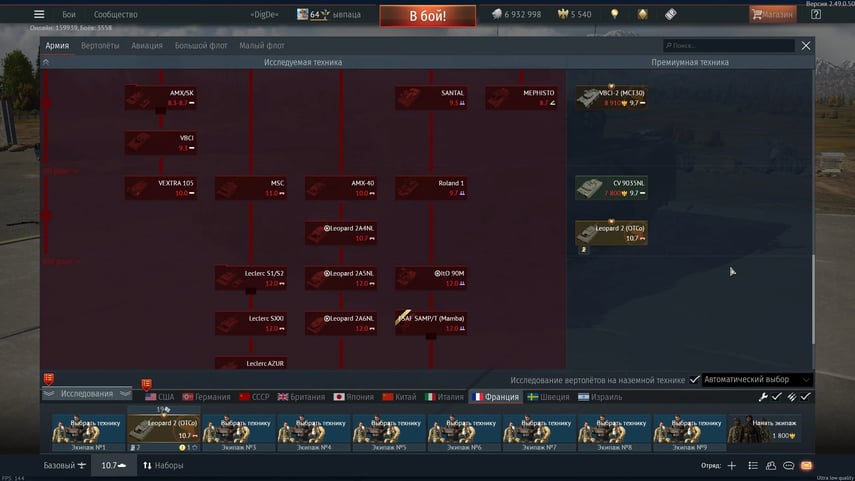Click the plus squad invite icon

(731, 466)
